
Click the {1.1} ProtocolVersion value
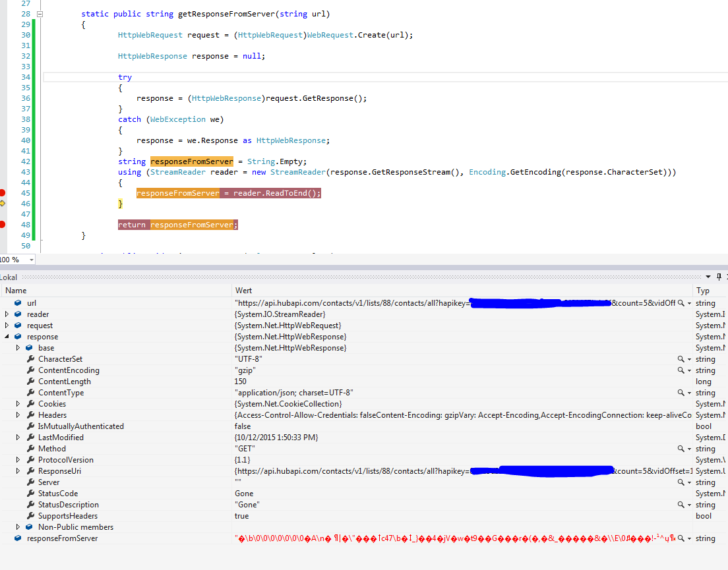tap(243, 459)
